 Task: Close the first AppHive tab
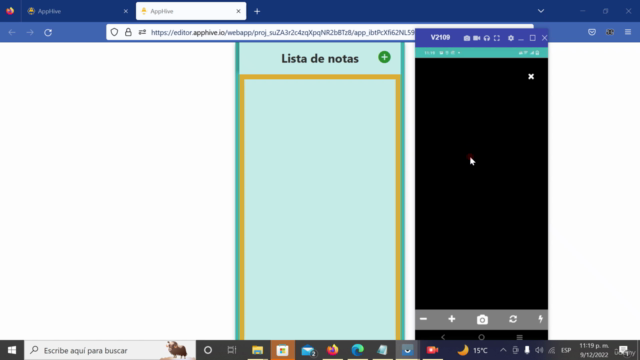tap(126, 11)
